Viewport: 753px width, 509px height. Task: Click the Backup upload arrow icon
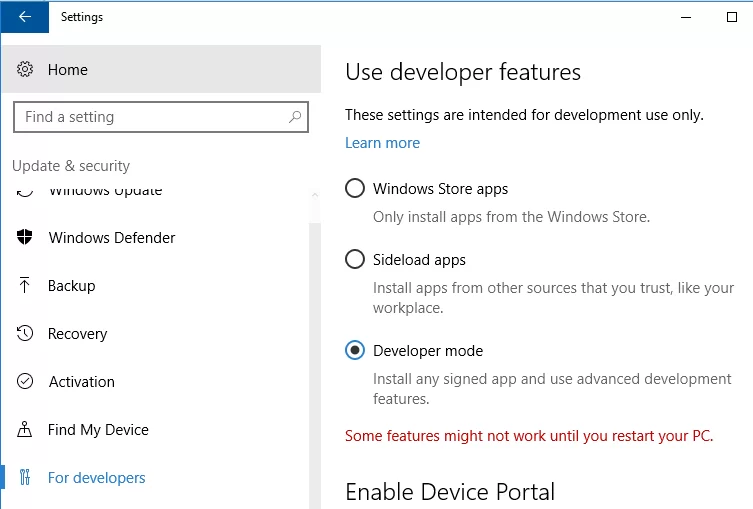point(24,285)
